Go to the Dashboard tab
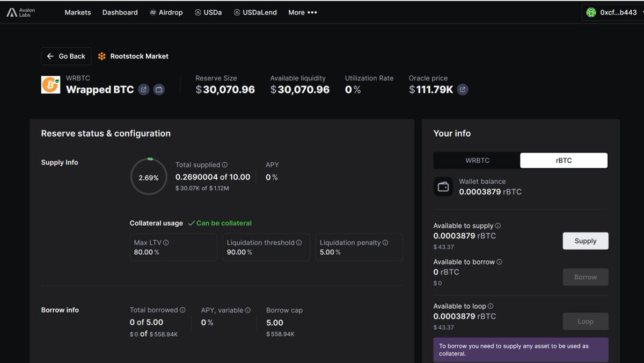 coord(120,12)
